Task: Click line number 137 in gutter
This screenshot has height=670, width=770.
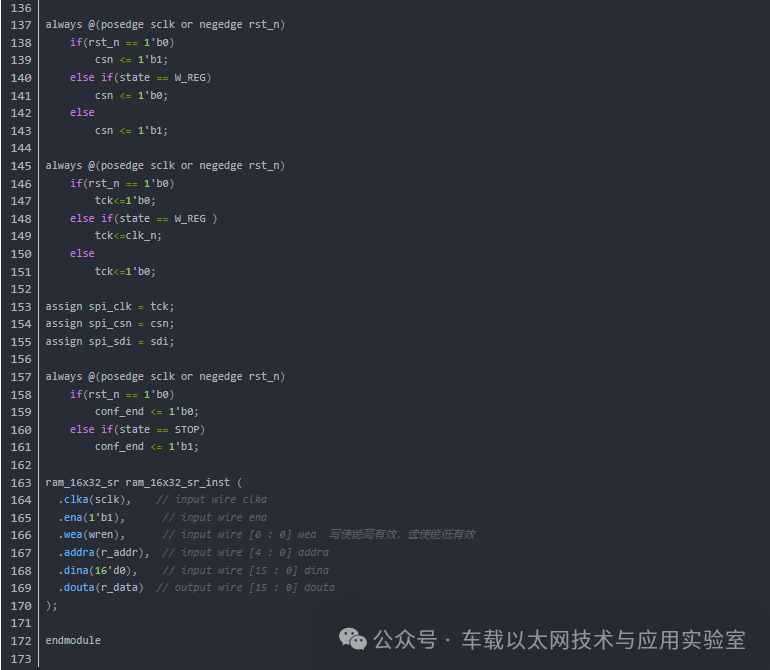Action: (21, 25)
